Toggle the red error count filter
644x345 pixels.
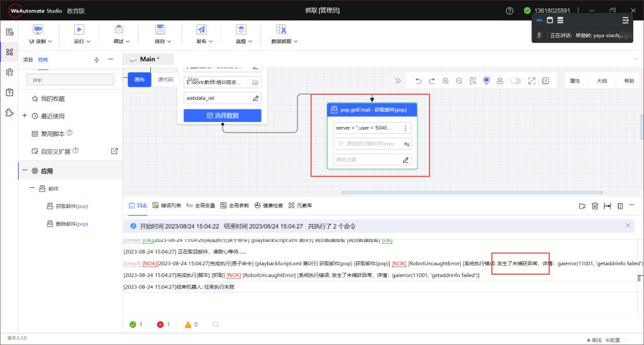164,324
